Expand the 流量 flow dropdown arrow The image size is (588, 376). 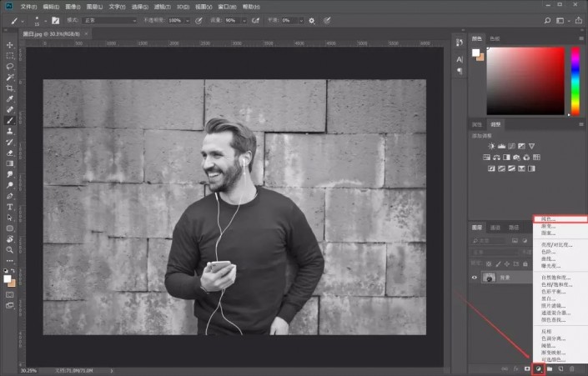[244, 19]
